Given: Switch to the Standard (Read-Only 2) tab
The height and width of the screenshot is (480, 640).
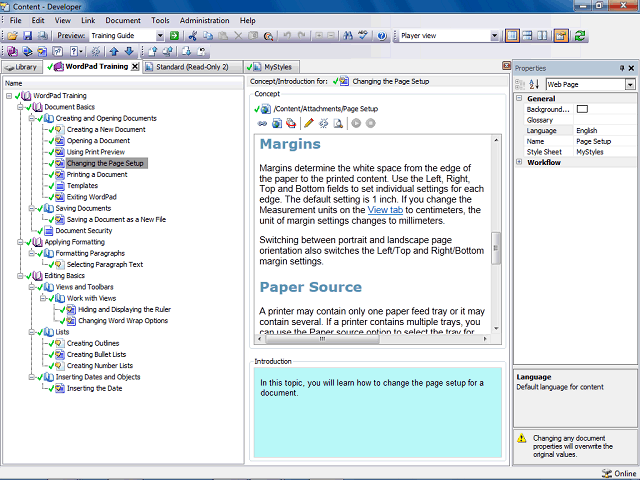Looking at the screenshot, I should 192,67.
